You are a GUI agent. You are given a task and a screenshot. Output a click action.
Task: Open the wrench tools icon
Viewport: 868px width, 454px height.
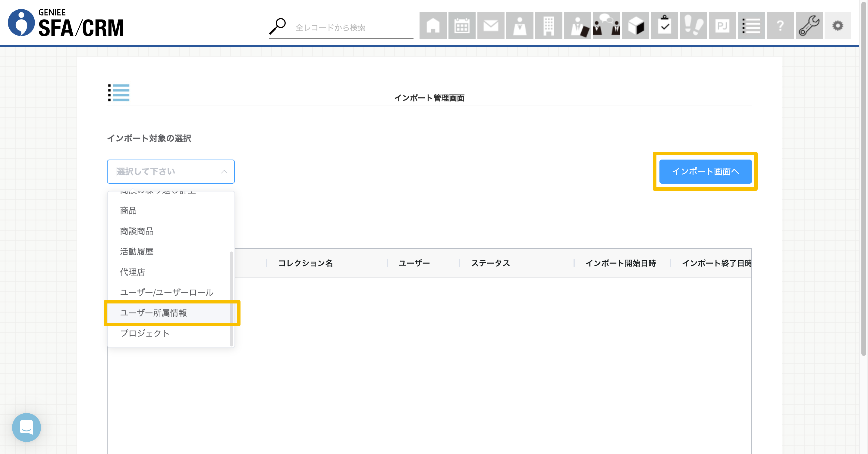[x=809, y=26]
